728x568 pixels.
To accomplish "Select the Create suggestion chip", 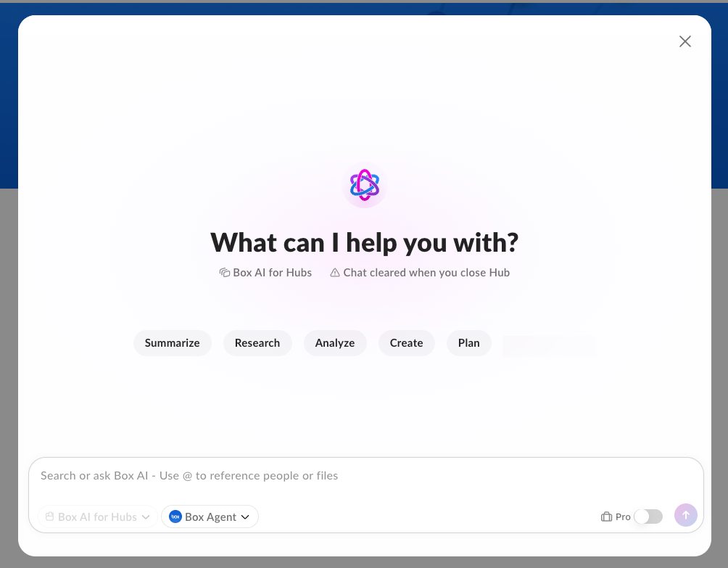I will 406,343.
